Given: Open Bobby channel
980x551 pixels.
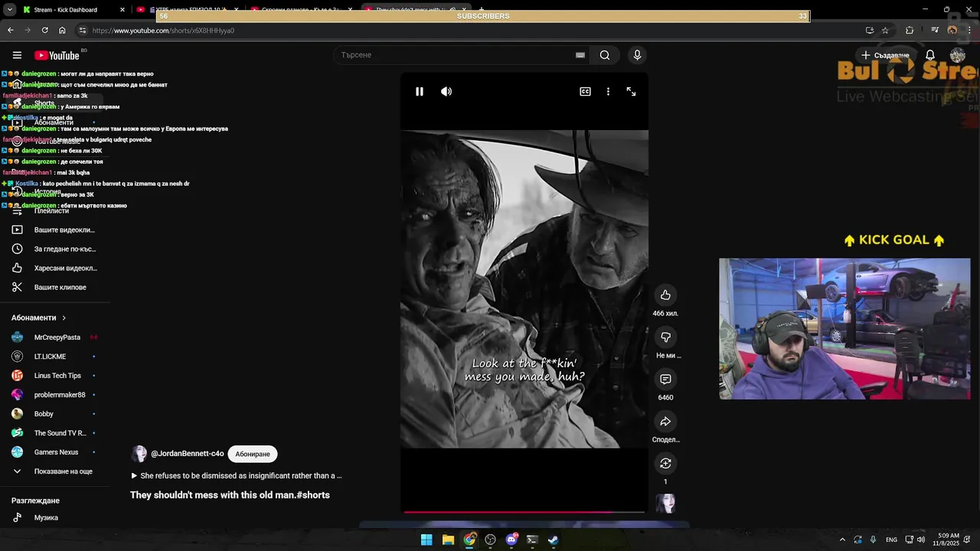Looking at the screenshot, I should pos(55,414).
